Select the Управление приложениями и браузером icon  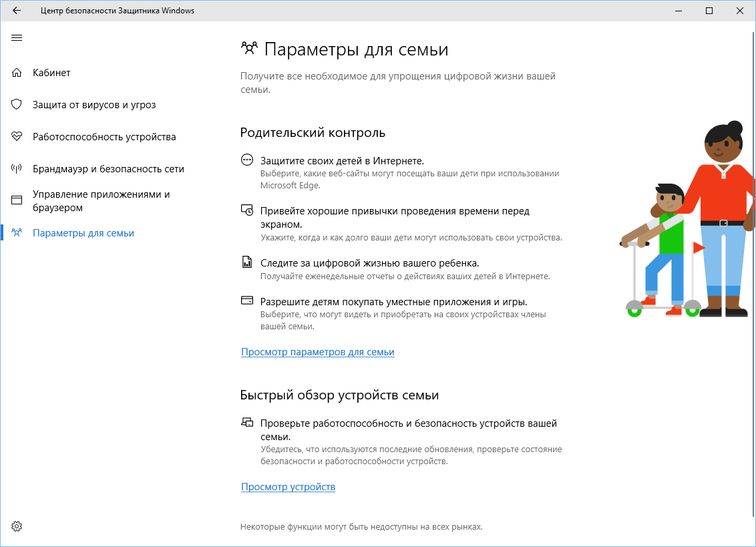16,200
